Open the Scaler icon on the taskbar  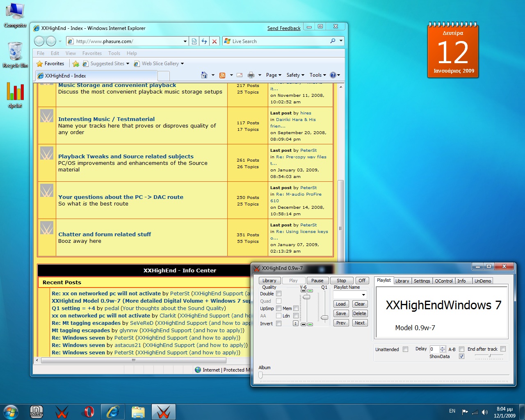37,412
